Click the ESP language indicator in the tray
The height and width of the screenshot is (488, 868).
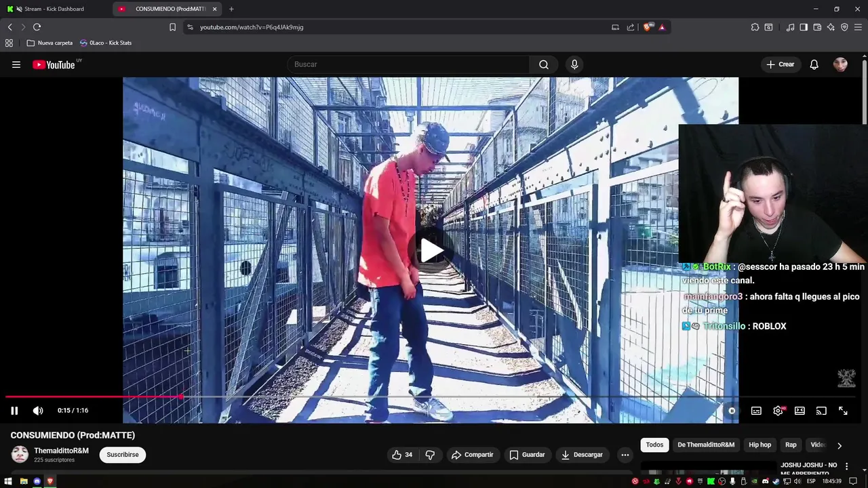(x=811, y=481)
